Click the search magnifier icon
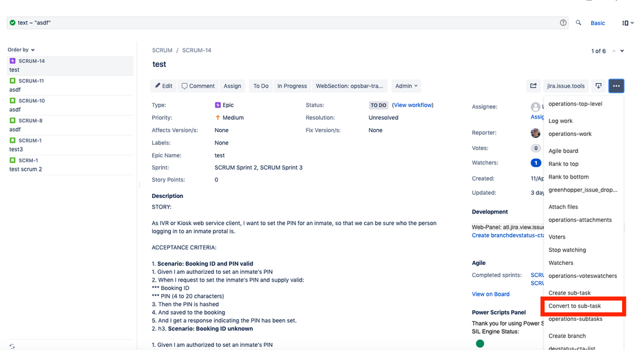The width and height of the screenshot is (644, 350). tap(578, 23)
